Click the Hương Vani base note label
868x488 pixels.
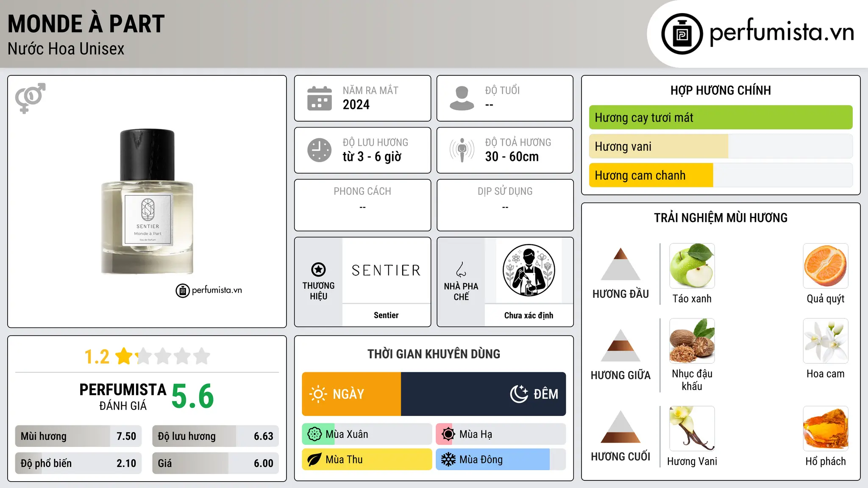pos(692,461)
